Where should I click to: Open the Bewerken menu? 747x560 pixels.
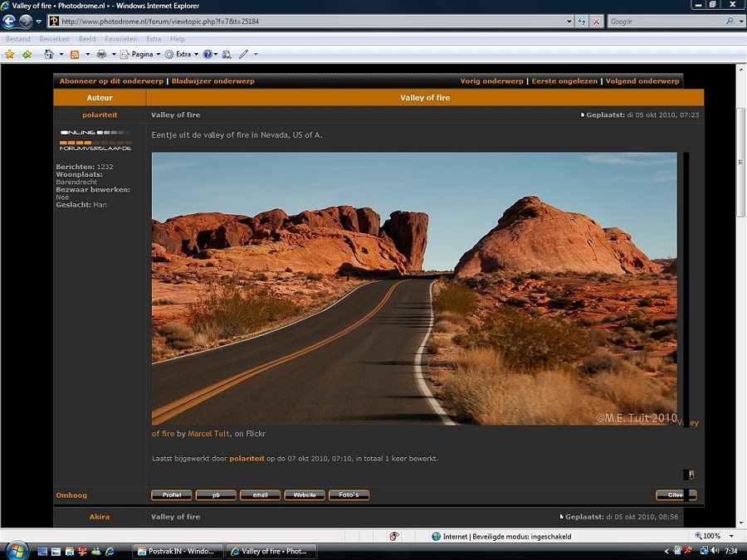(54, 39)
